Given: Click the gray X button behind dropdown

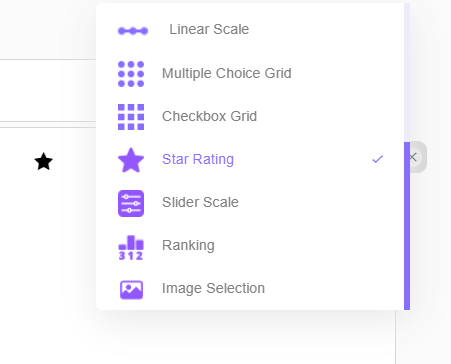Looking at the screenshot, I should [413, 157].
